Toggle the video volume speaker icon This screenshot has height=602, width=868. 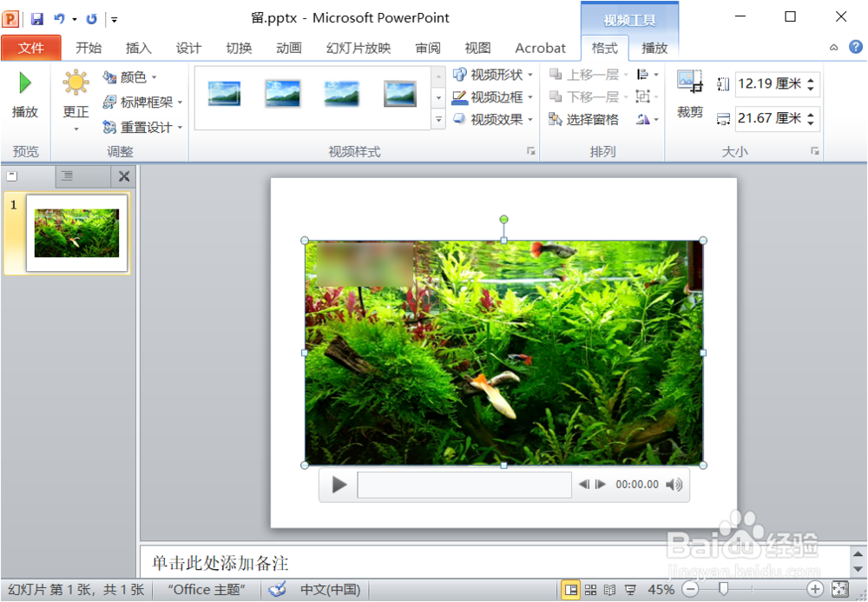coord(674,485)
